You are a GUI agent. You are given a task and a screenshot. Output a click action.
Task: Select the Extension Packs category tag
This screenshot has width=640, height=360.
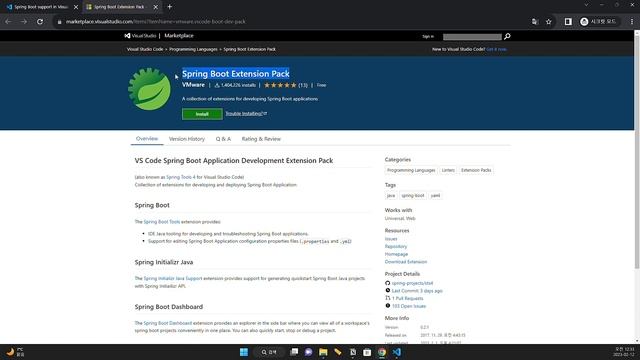click(476, 170)
